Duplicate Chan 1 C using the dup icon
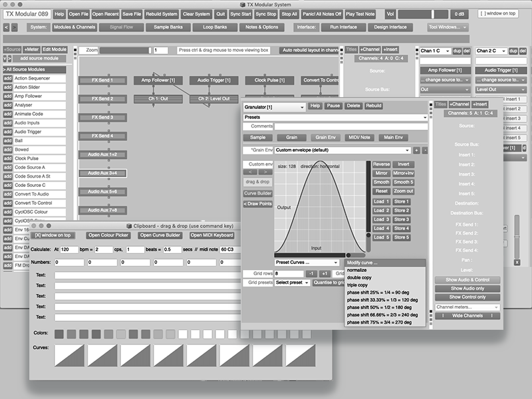 458,51
